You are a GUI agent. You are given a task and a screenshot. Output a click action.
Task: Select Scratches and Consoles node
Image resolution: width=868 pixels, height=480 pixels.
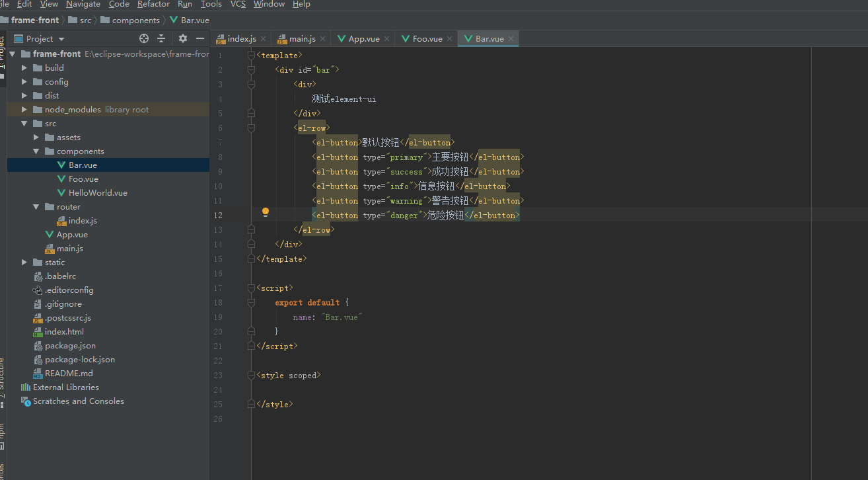(78, 401)
